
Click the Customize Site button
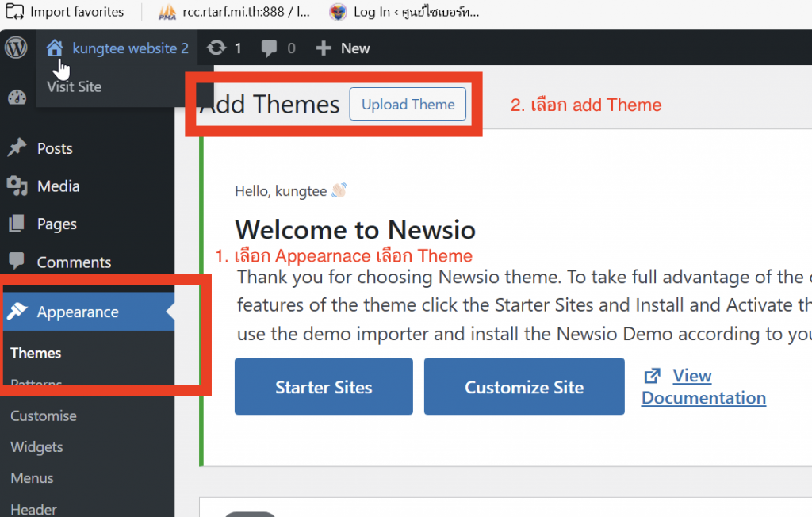pyautogui.click(x=524, y=387)
